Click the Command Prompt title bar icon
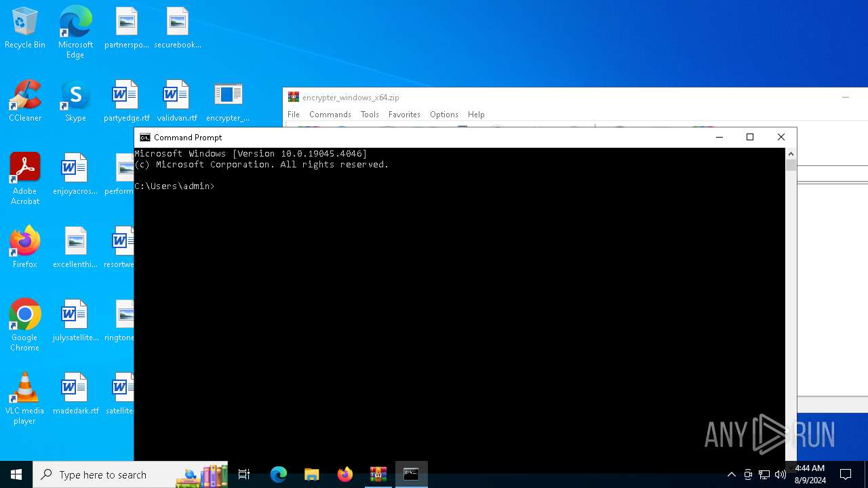Image resolution: width=868 pixels, height=488 pixels. click(144, 138)
